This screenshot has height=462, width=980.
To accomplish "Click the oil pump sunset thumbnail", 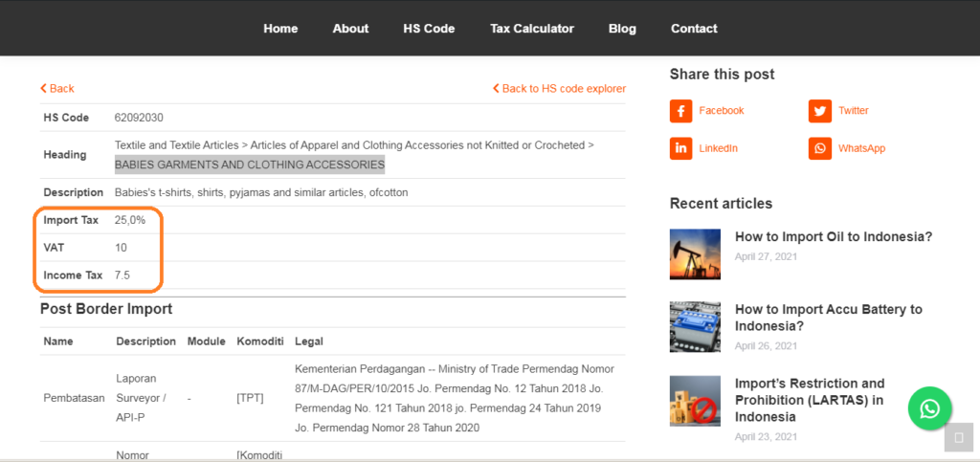I will 695,253.
